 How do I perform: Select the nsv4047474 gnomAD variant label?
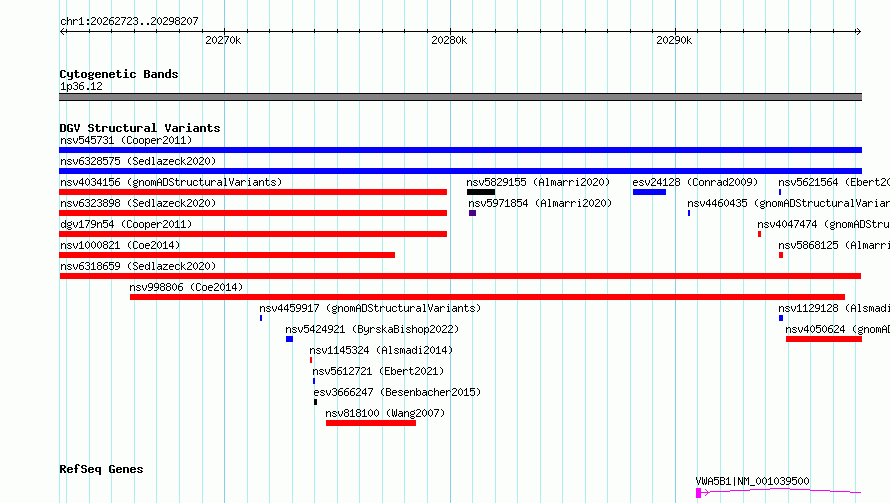tap(824, 224)
